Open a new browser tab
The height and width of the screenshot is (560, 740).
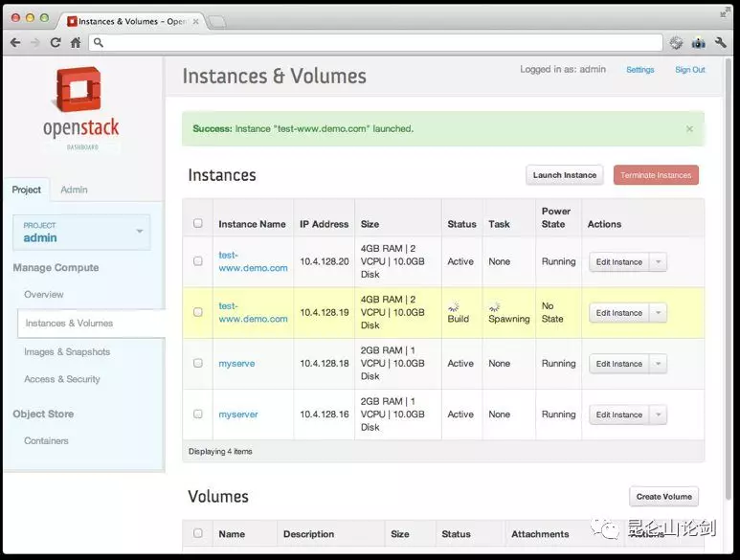click(x=217, y=22)
